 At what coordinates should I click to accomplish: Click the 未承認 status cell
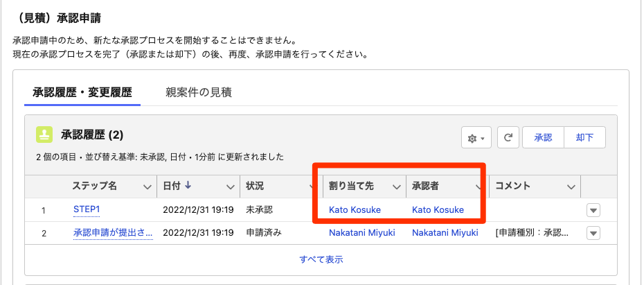pyautogui.click(x=259, y=209)
